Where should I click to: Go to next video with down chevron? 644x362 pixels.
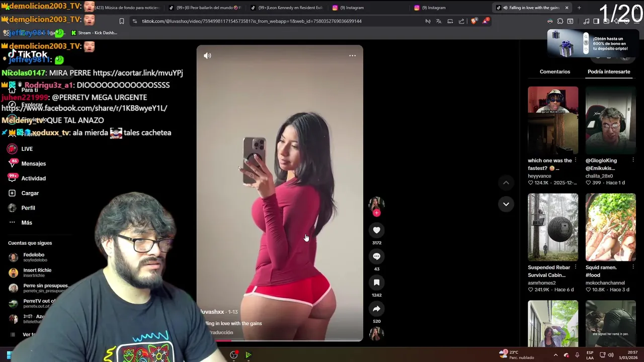pyautogui.click(x=506, y=204)
